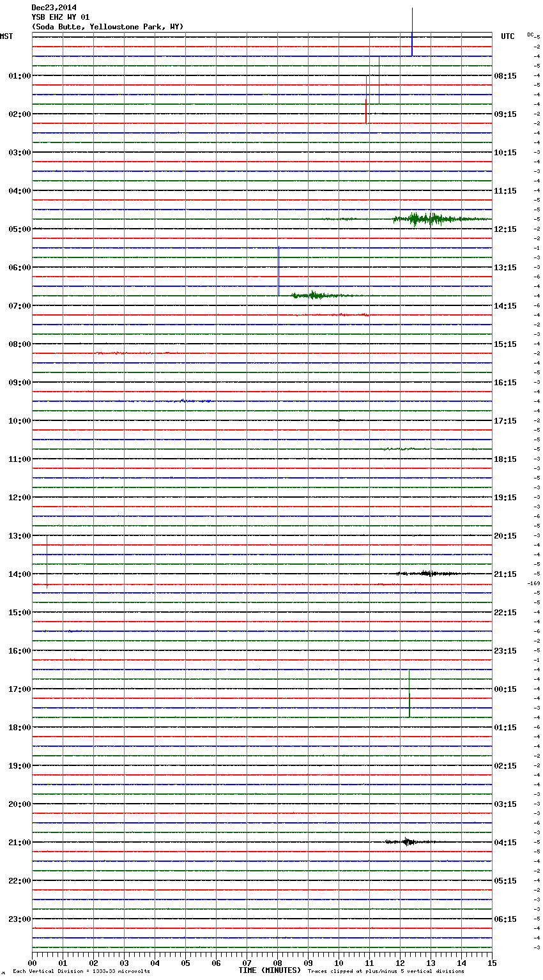Click the 13:00 MST hour label
The width and height of the screenshot is (543, 980).
pyautogui.click(x=20, y=536)
